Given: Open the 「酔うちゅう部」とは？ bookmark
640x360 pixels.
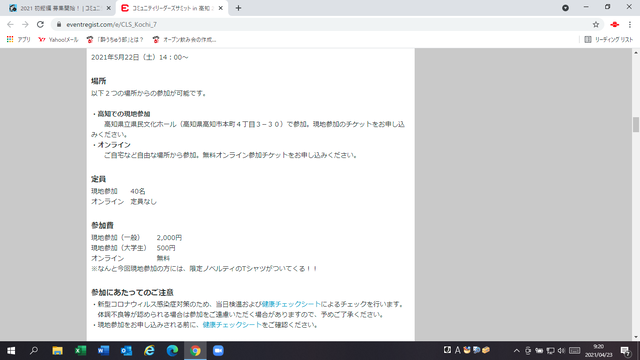Looking at the screenshot, I should [115, 40].
